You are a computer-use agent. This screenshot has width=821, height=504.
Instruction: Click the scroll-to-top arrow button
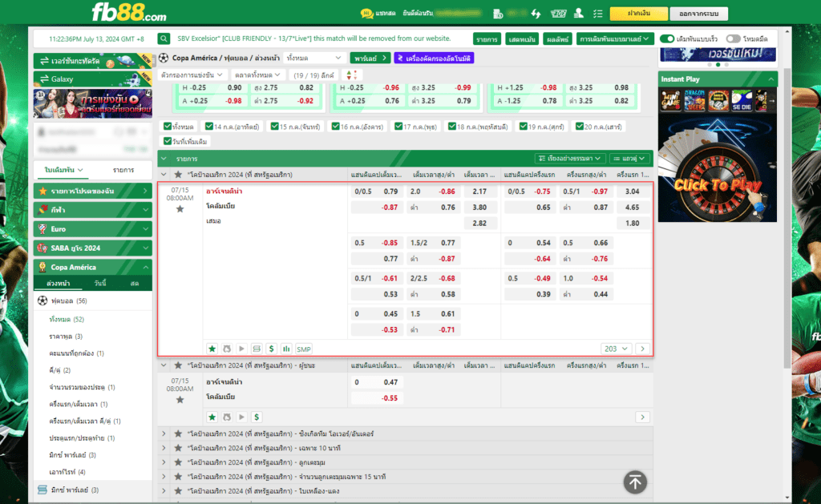(635, 482)
